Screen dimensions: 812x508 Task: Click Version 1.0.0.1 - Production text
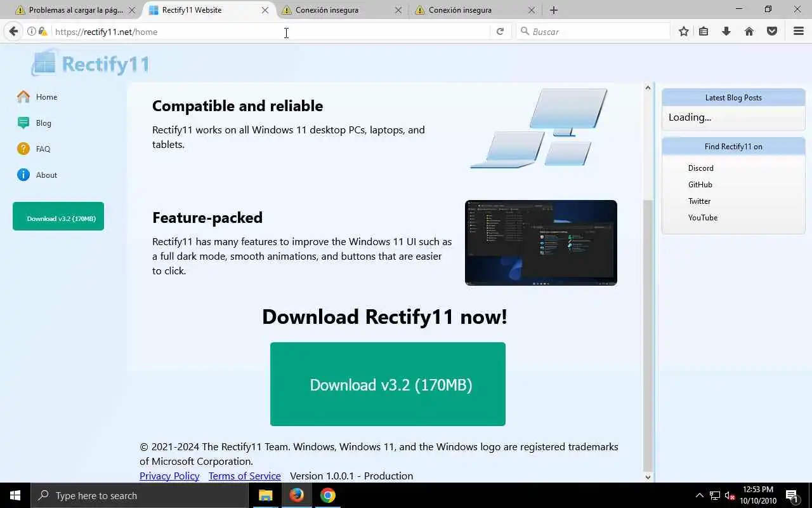point(351,476)
